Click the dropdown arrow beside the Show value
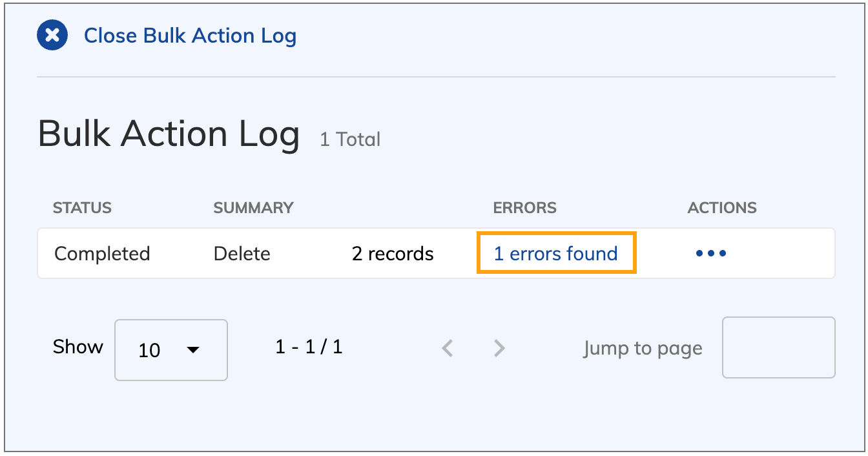 pyautogui.click(x=192, y=350)
